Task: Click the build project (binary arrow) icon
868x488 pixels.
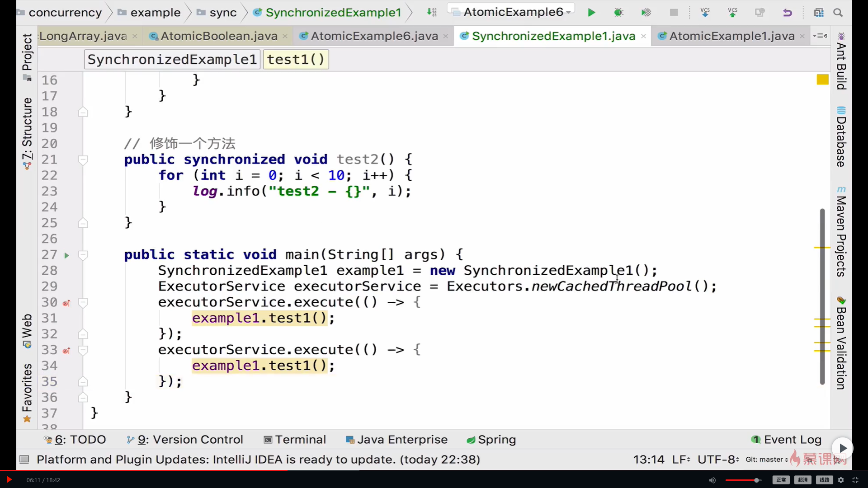Action: click(432, 13)
